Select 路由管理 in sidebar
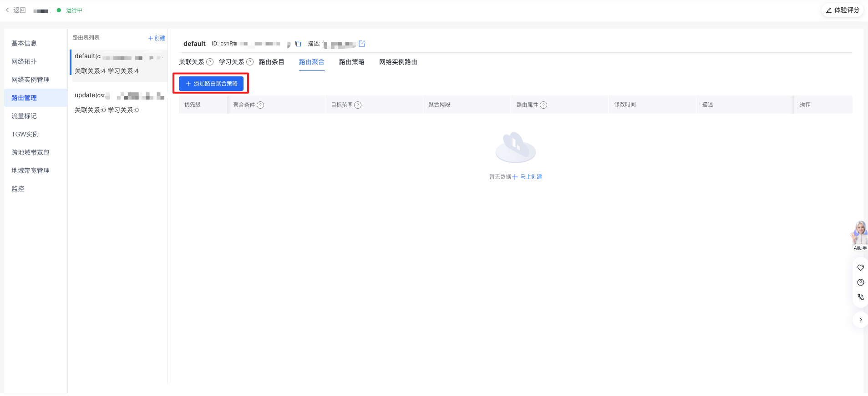The height and width of the screenshot is (396, 868). pyautogui.click(x=36, y=98)
